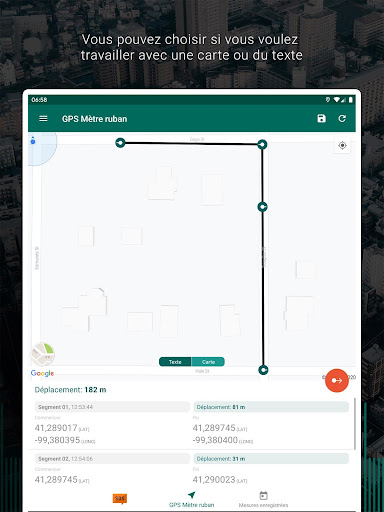384x512 pixels.
Task: Save the current measurement
Action: click(x=321, y=118)
